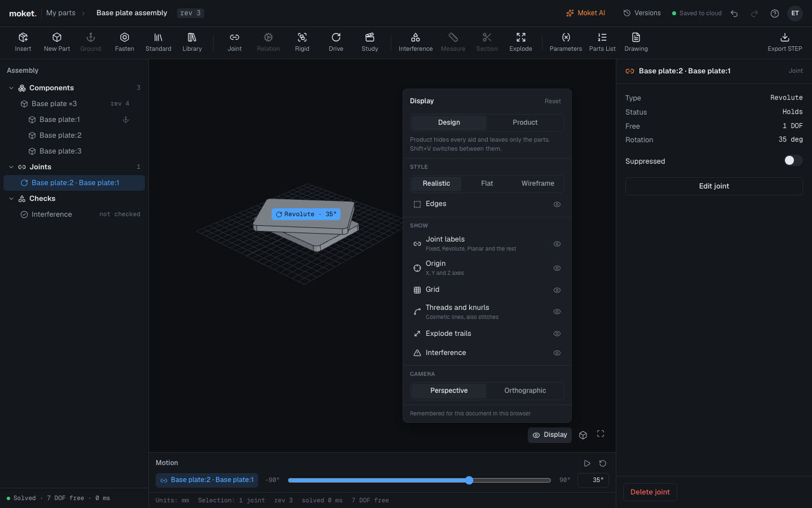Open the Parameters tool
The height and width of the screenshot is (508, 812).
tap(566, 42)
